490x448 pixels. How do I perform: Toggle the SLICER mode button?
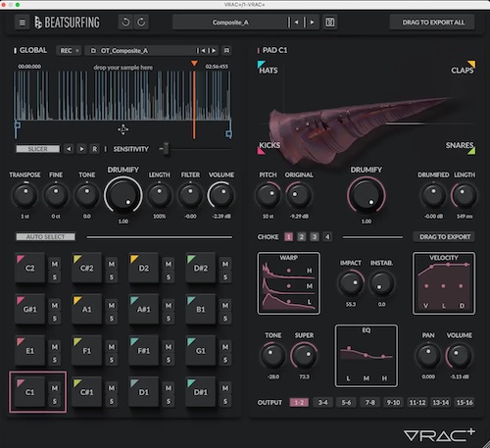(x=38, y=149)
